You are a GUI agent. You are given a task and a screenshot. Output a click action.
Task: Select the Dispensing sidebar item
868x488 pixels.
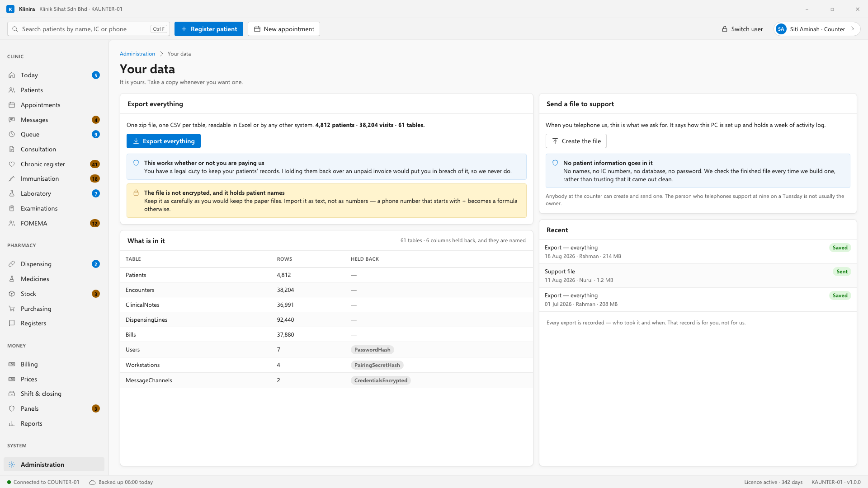(54, 264)
